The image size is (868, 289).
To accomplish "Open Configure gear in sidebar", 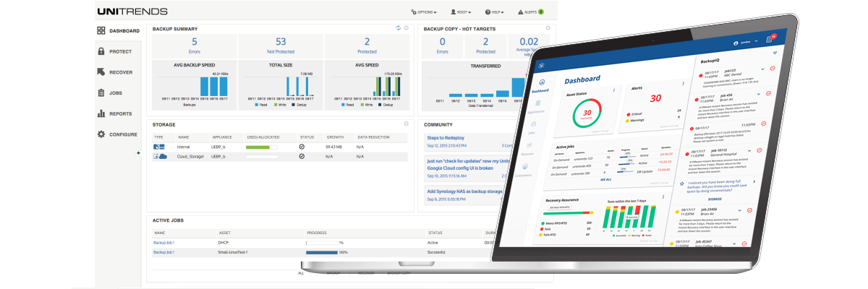I will point(102,134).
